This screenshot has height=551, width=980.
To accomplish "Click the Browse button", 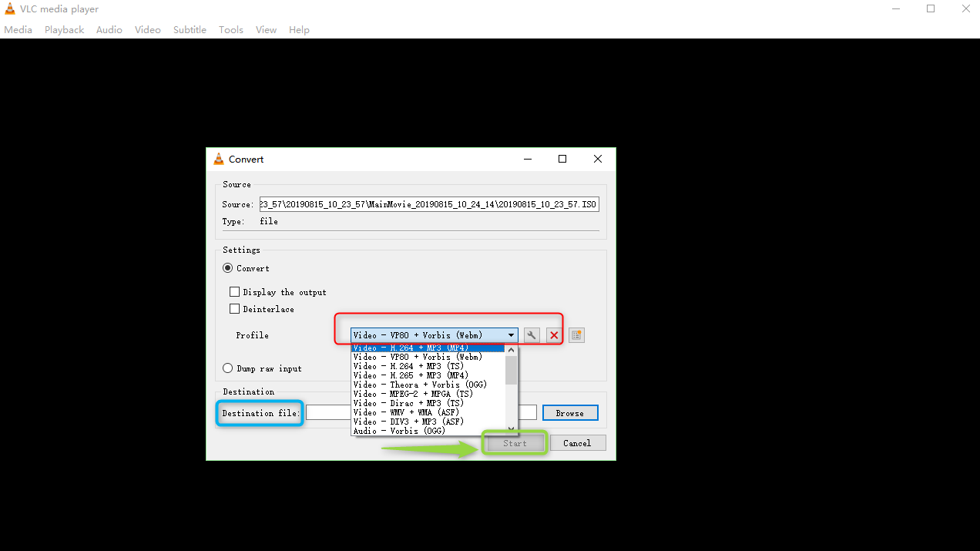I will pyautogui.click(x=570, y=413).
